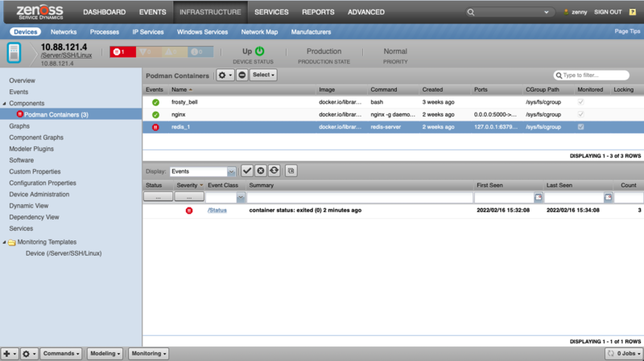
Task: Click the error events orange counter
Action: click(x=149, y=51)
